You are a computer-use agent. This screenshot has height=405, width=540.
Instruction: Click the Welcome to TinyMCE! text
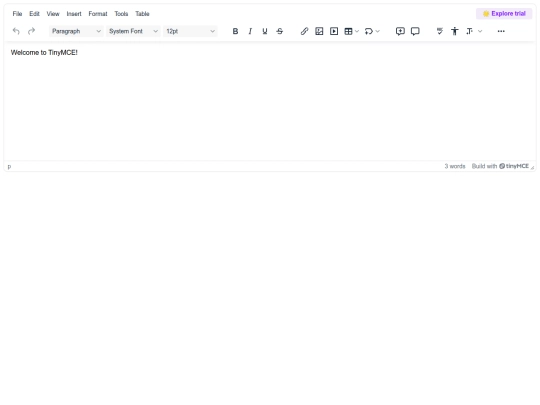[44, 52]
